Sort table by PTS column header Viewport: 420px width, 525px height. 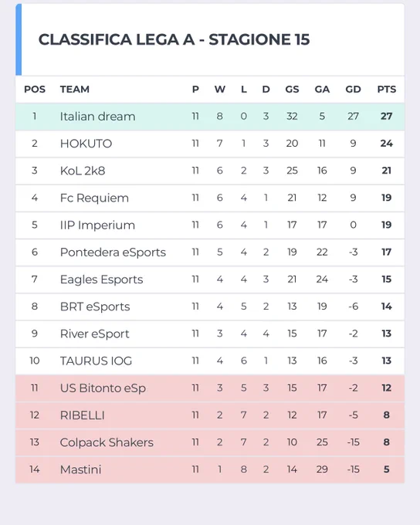point(387,90)
